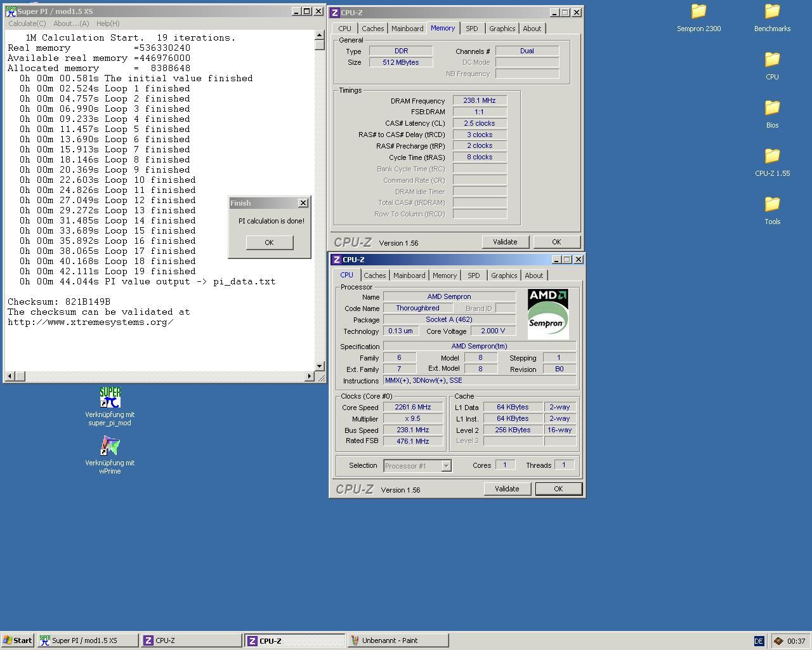Switch to CPU tab in Memory window
This screenshot has height=650, width=812.
point(344,29)
